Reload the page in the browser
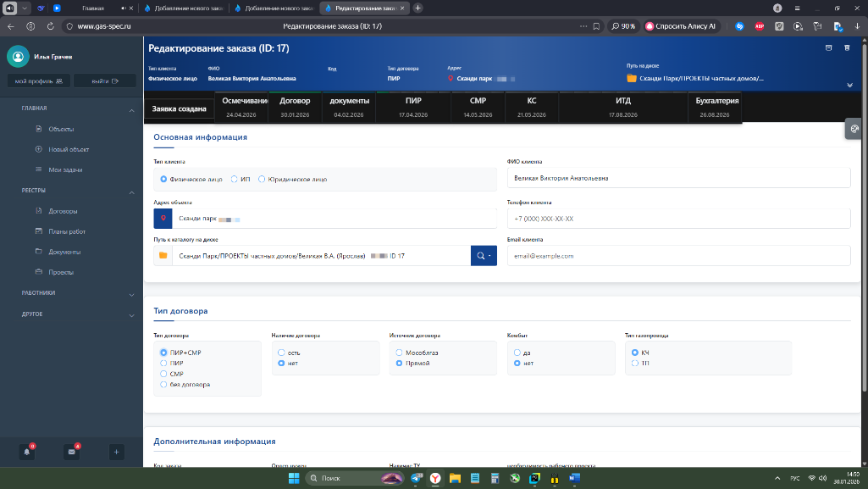The image size is (868, 489). pyautogui.click(x=50, y=26)
